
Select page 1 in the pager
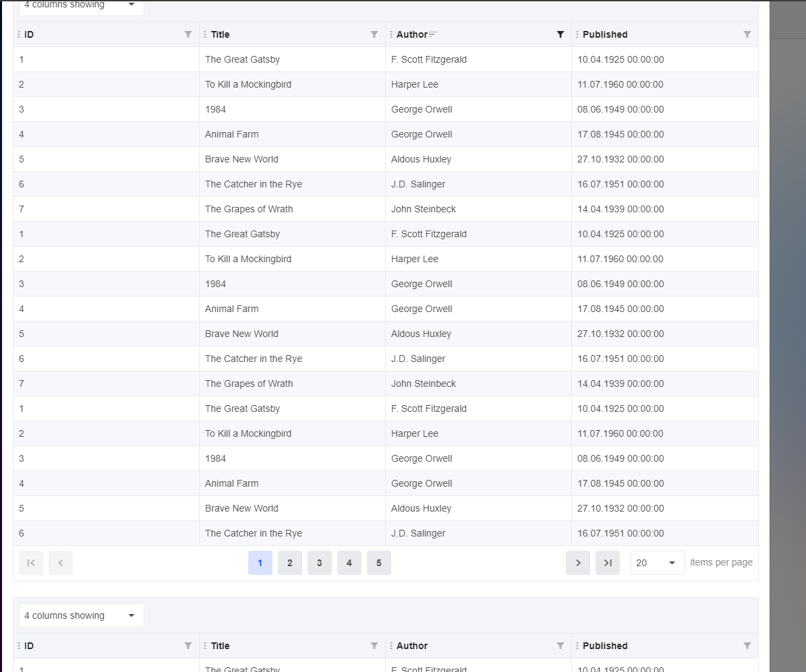(x=260, y=563)
